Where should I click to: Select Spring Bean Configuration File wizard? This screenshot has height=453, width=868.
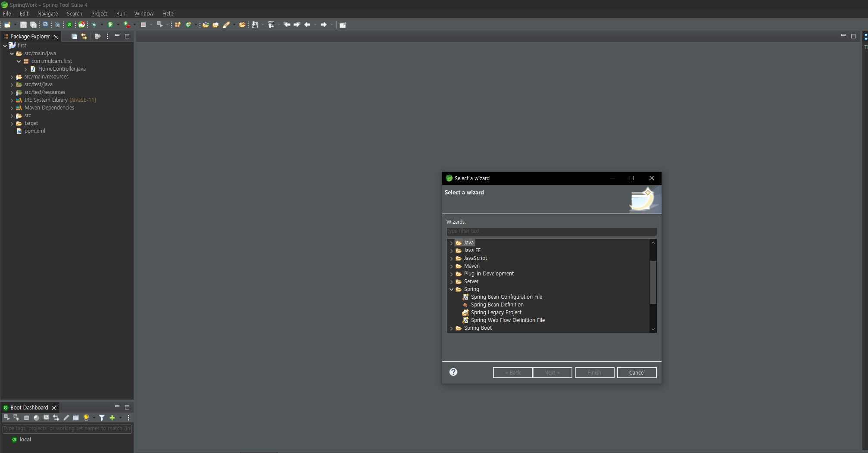click(506, 297)
